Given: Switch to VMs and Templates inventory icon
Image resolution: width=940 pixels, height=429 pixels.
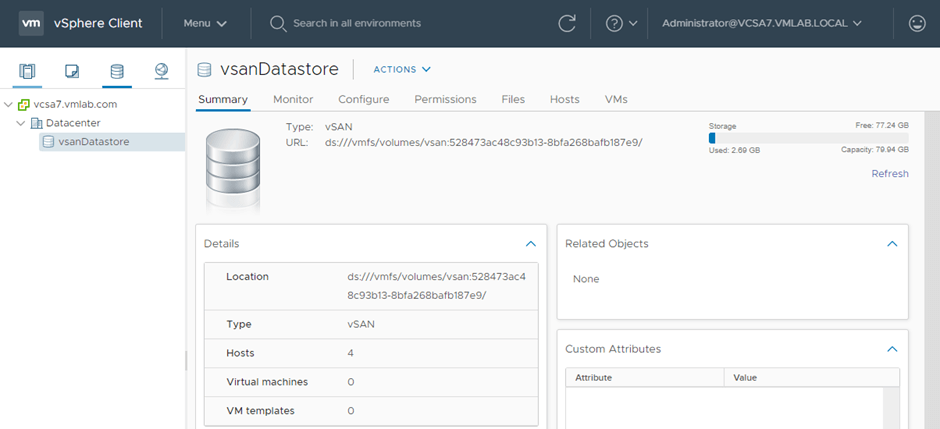Looking at the screenshot, I should pos(72,71).
